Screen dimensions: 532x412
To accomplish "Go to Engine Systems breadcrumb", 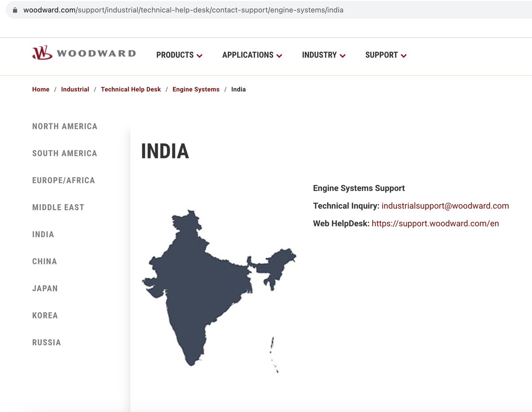I will coord(196,90).
